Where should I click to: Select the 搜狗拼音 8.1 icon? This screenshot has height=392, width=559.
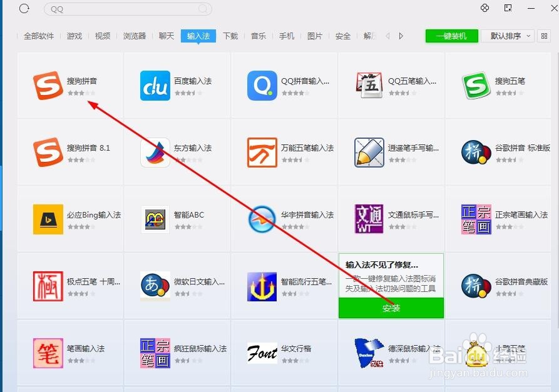[48, 153]
